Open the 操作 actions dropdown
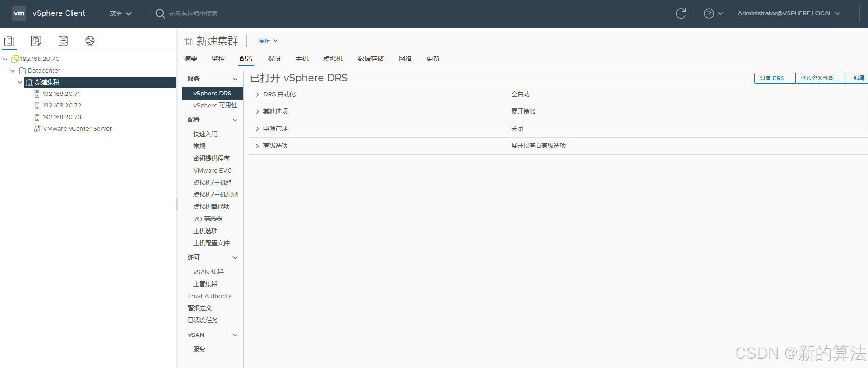This screenshot has height=368, width=868. (268, 41)
